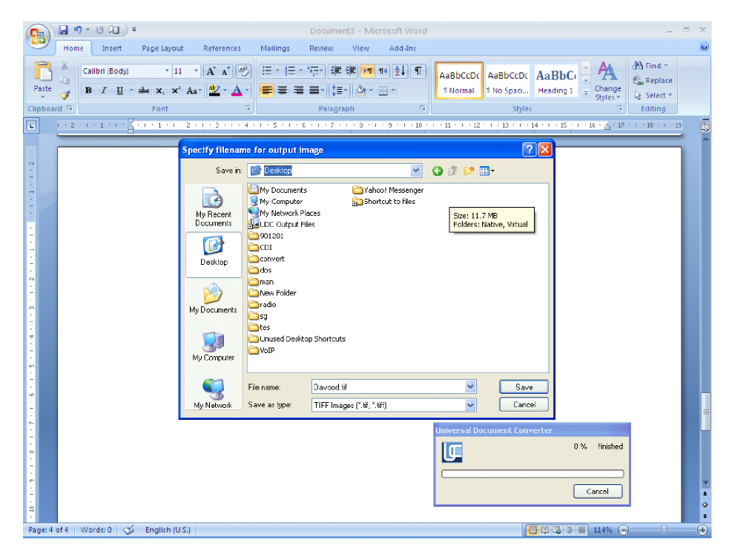Click the Save button in the dialog
The image size is (732, 560).
point(524,386)
